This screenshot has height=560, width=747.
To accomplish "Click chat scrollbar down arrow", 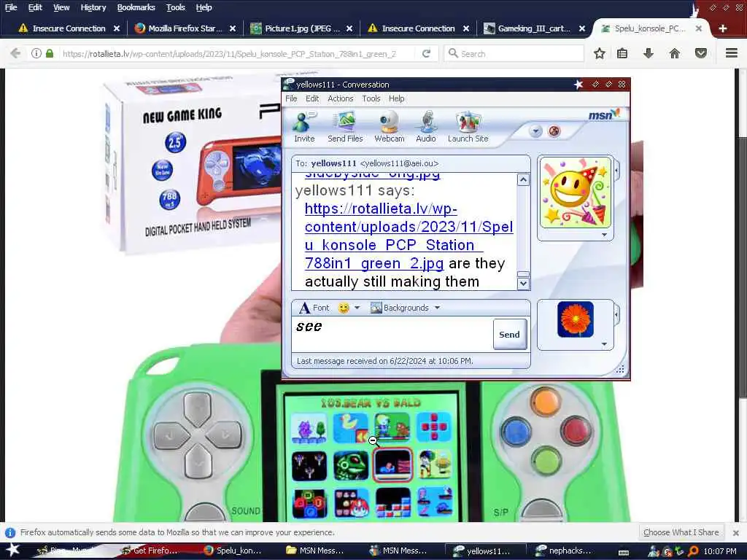I will click(x=523, y=284).
